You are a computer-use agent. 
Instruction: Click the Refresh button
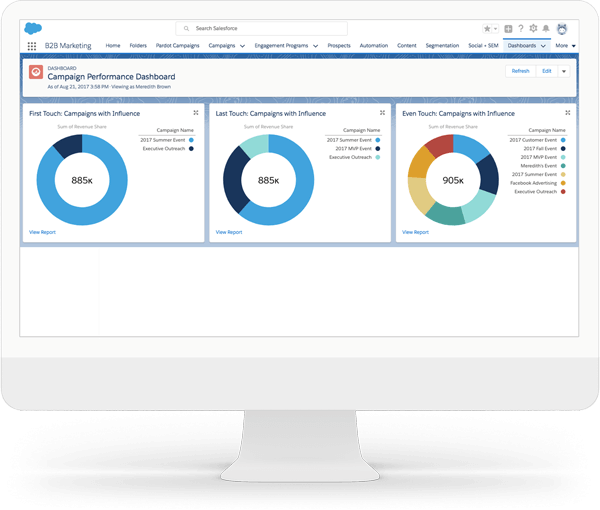[520, 71]
